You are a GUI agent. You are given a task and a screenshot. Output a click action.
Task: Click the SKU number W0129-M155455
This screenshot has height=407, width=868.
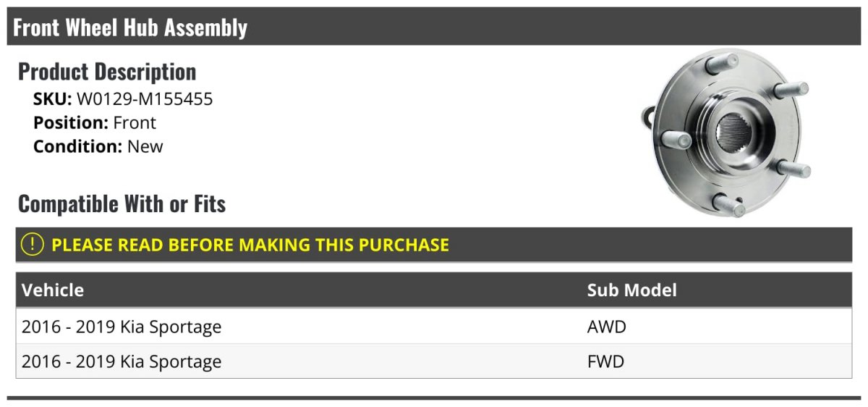145,99
